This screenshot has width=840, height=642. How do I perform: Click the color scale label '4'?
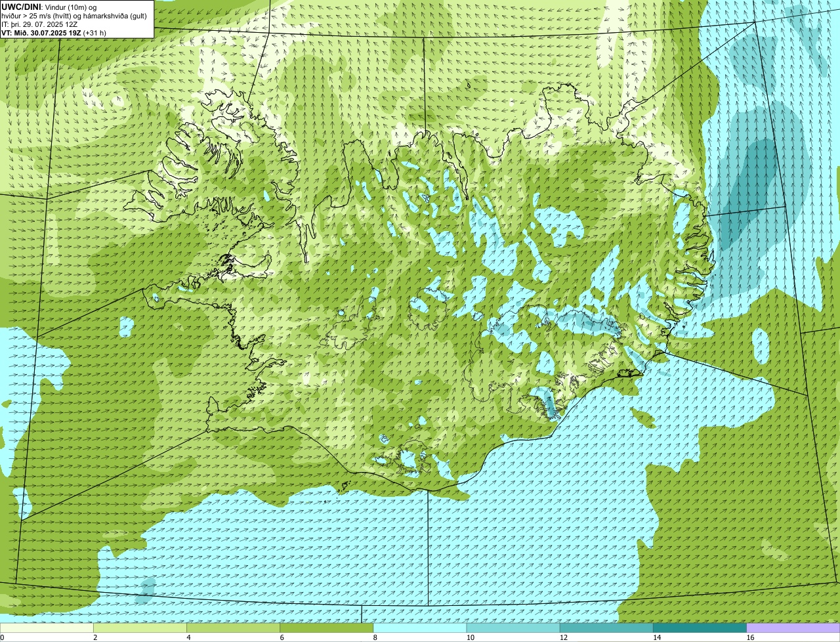(x=188, y=637)
